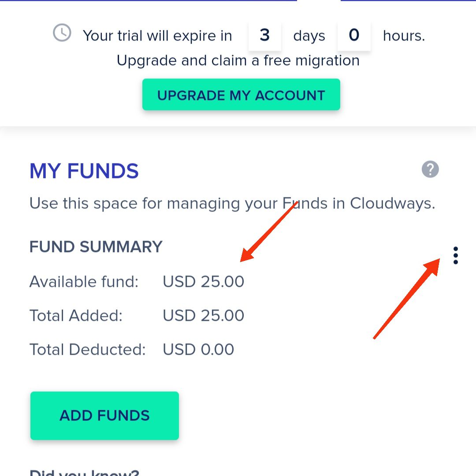Select the trial days remaining box
The image size is (476, 476).
tap(265, 35)
